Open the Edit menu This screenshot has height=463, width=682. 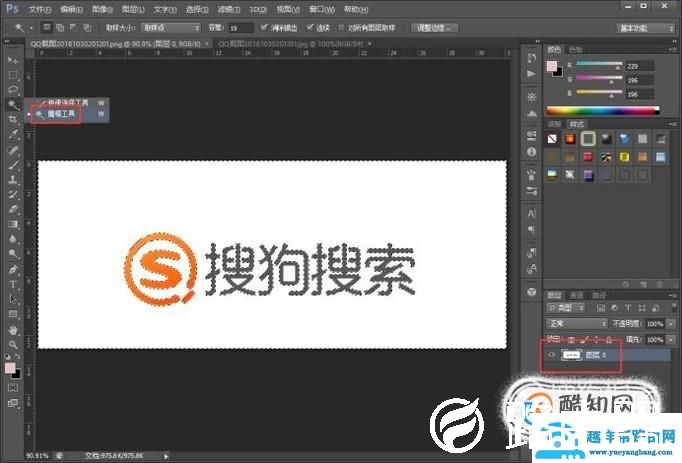tap(71, 9)
